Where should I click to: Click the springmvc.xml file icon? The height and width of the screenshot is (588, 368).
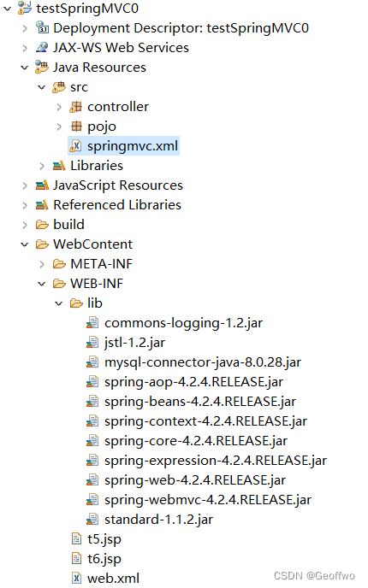76,146
